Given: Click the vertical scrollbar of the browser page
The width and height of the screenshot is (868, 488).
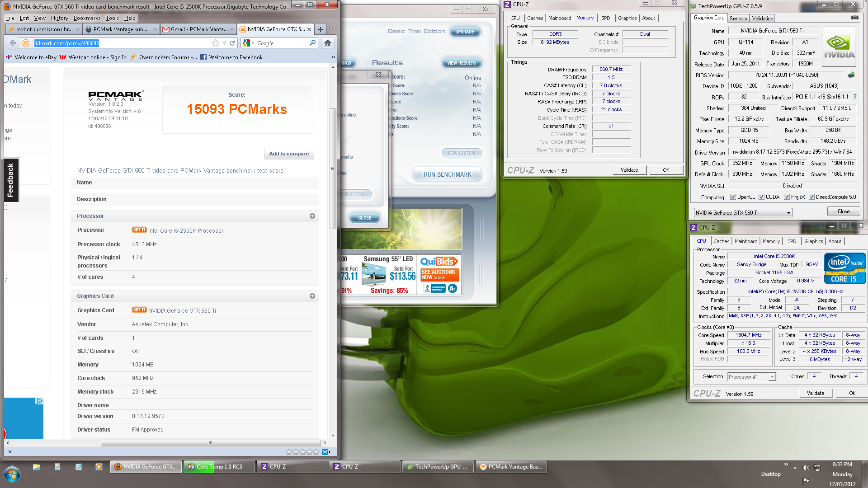Looking at the screenshot, I should point(333,169).
